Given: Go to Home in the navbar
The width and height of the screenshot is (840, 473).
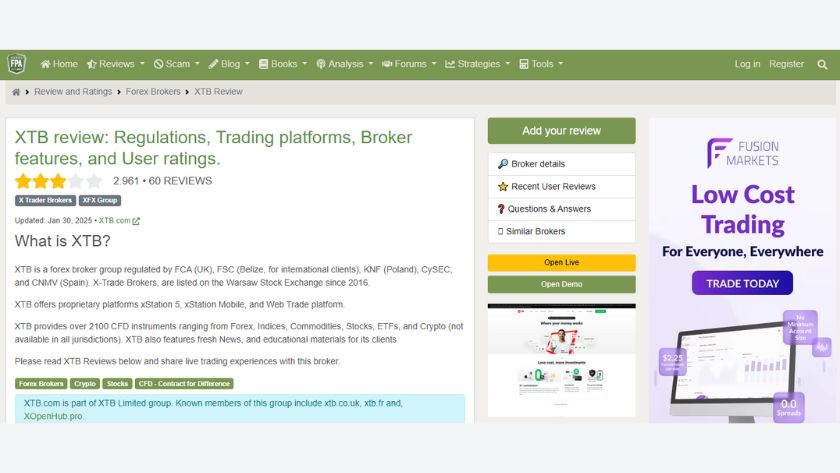Looking at the screenshot, I should pyautogui.click(x=59, y=64).
